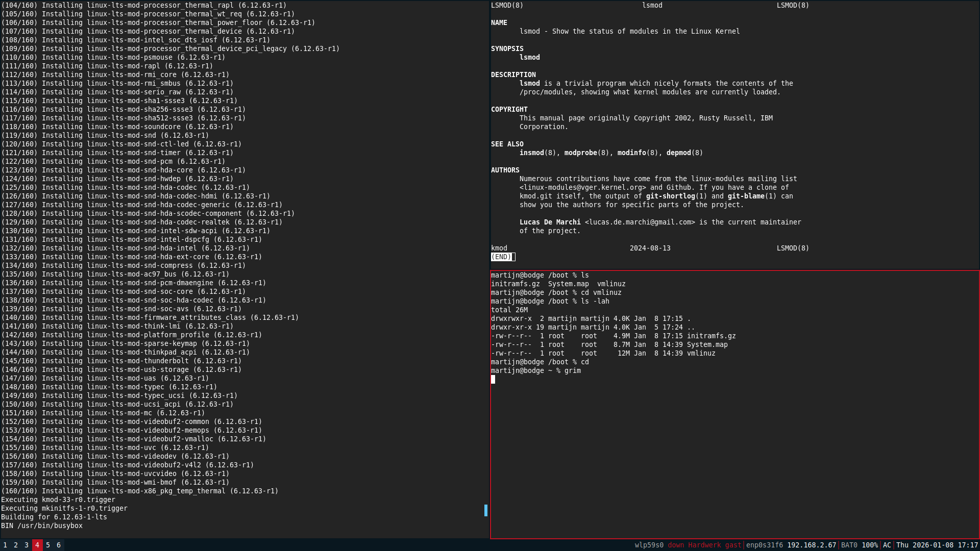Click lucas.de.marchi@gmail.com email address

(x=640, y=222)
